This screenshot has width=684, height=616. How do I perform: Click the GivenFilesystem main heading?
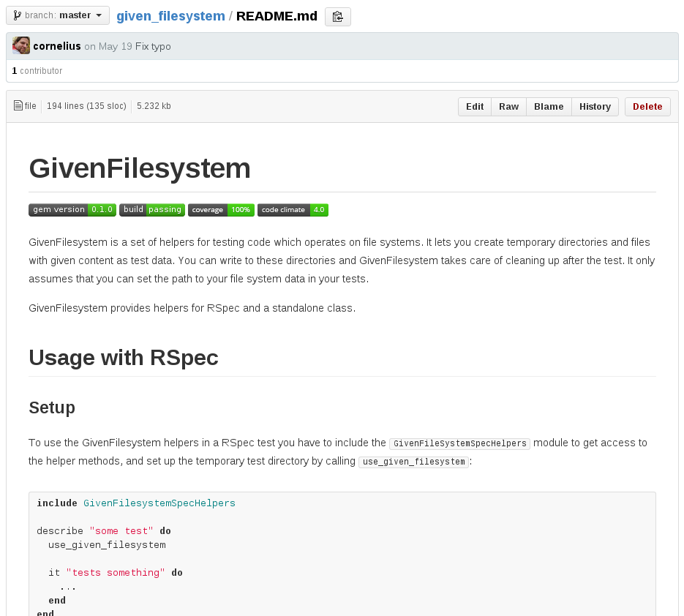(x=140, y=168)
